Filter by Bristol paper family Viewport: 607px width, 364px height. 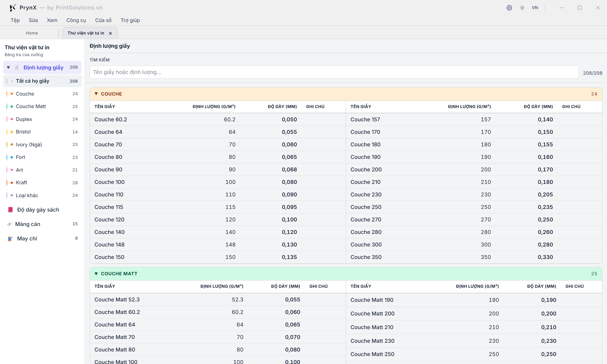[x=42, y=132]
